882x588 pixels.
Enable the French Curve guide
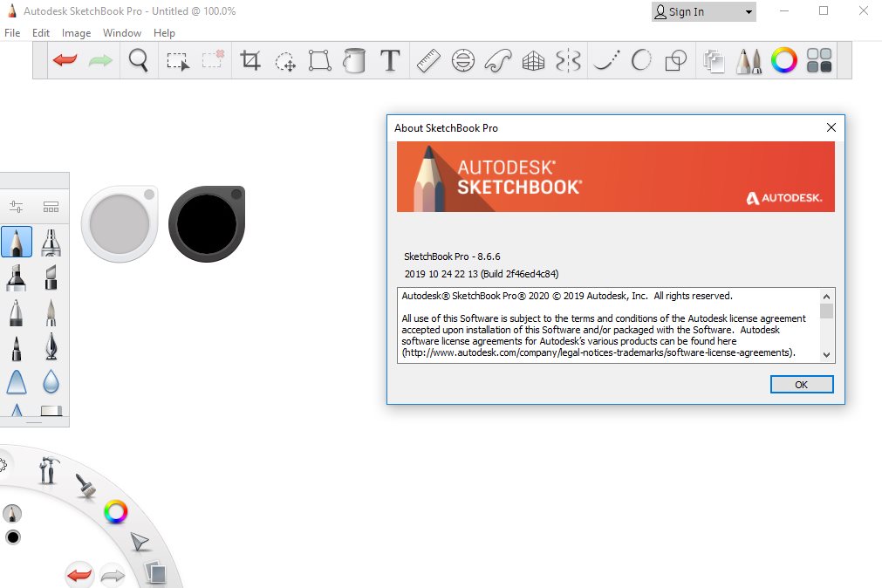pos(498,61)
